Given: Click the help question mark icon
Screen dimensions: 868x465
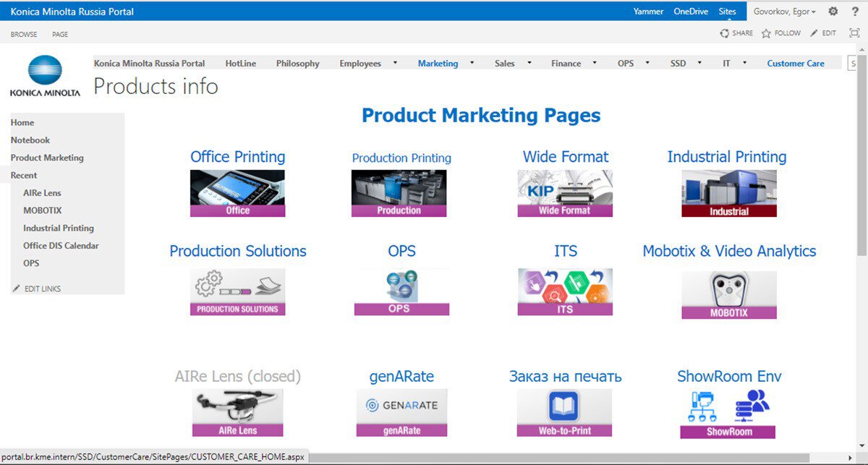Looking at the screenshot, I should click(854, 12).
